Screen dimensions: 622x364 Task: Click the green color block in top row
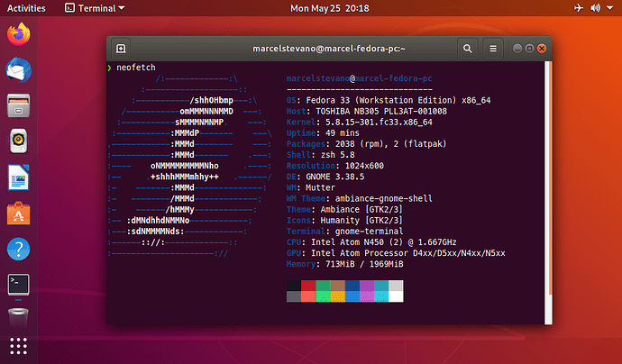click(x=323, y=286)
